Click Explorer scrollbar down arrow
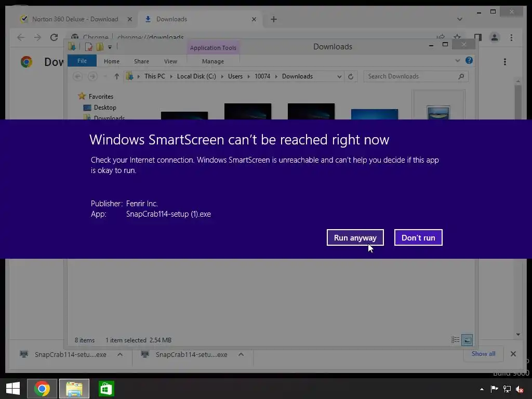This screenshot has width=532, height=399. tap(518, 335)
